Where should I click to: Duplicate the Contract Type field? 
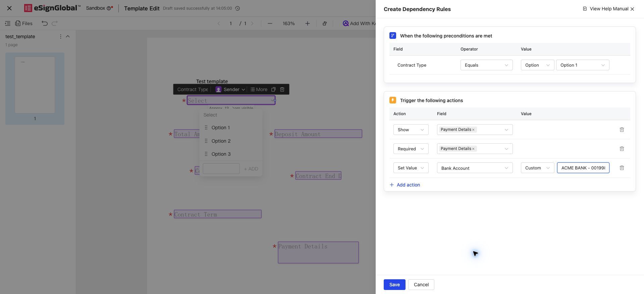tap(273, 89)
